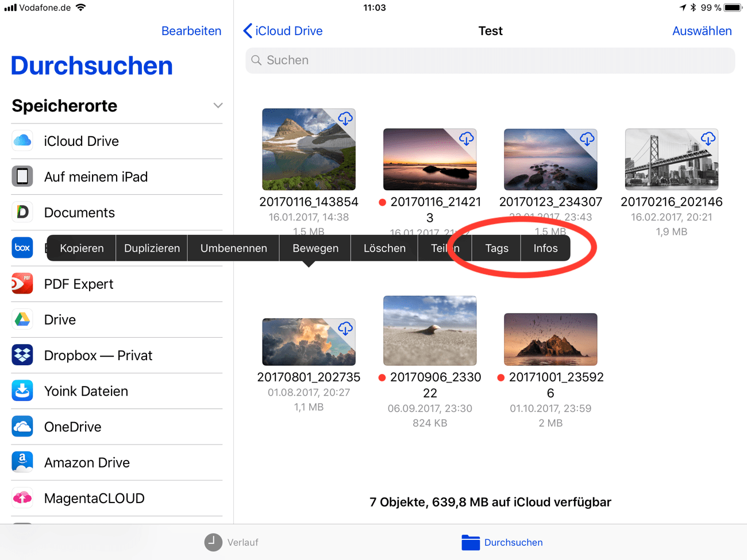Tap the Auswählen button
Viewport: 747px width, 560px height.
702,31
